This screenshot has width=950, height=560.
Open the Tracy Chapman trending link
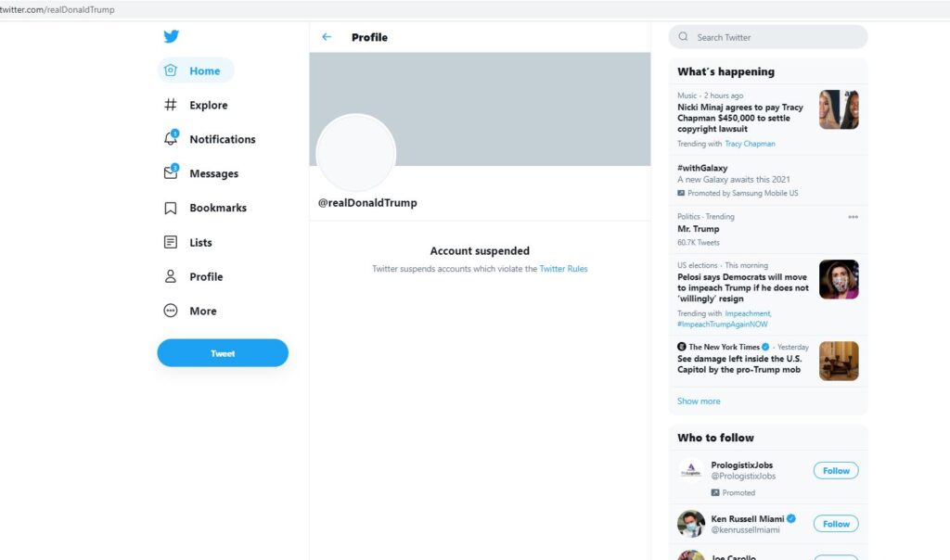750,144
